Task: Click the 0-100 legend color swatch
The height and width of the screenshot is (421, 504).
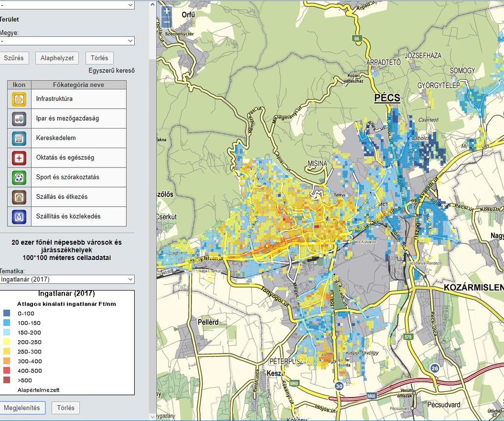Action: 6,313
